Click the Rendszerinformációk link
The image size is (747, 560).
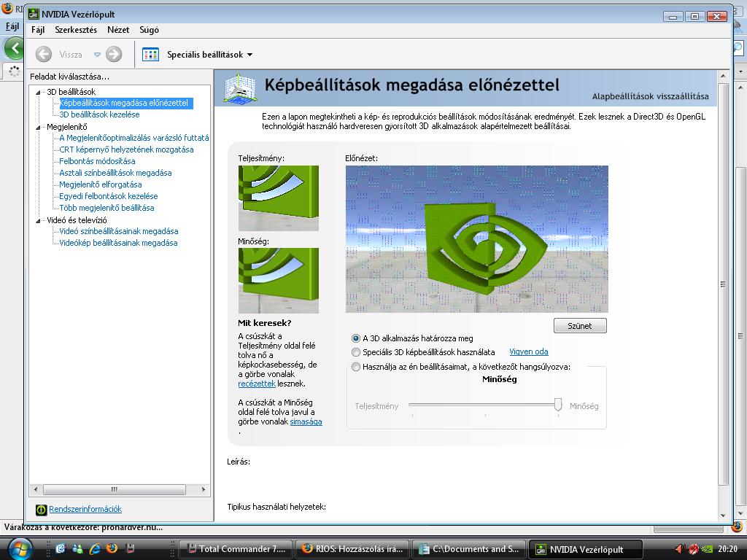coord(85,509)
